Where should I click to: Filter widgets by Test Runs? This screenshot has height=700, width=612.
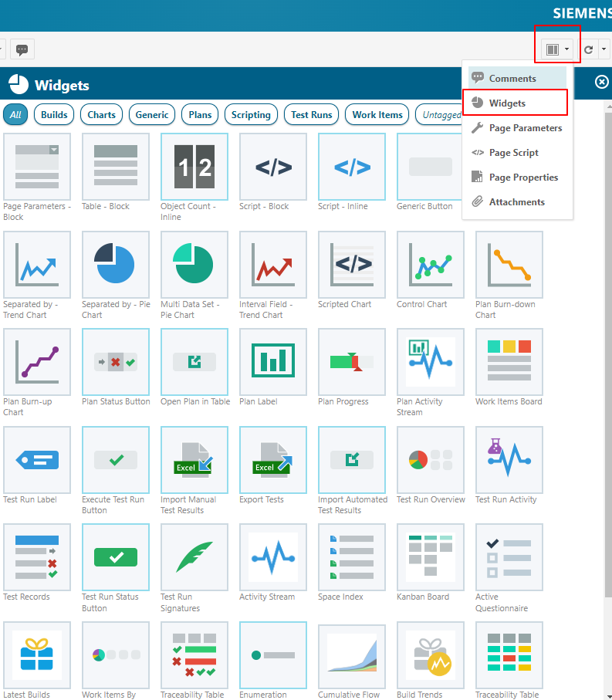(x=311, y=115)
